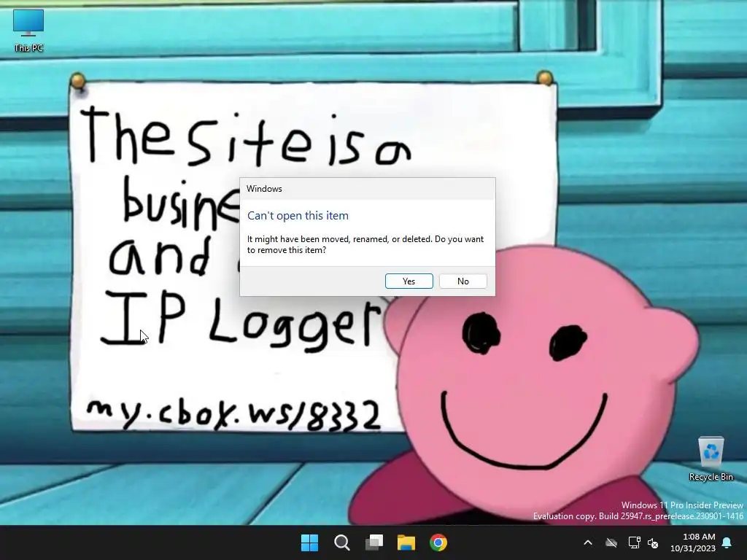Show hidden system tray icons chevron
The image size is (747, 560).
(x=588, y=542)
